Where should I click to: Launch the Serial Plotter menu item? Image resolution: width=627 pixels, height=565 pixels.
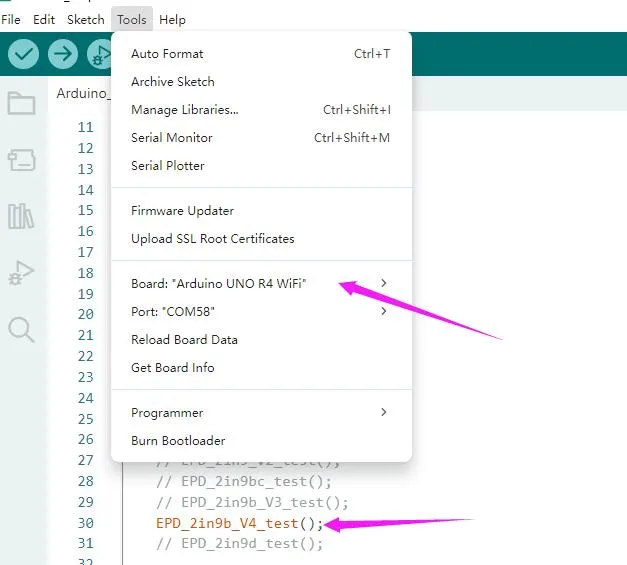pos(261,166)
